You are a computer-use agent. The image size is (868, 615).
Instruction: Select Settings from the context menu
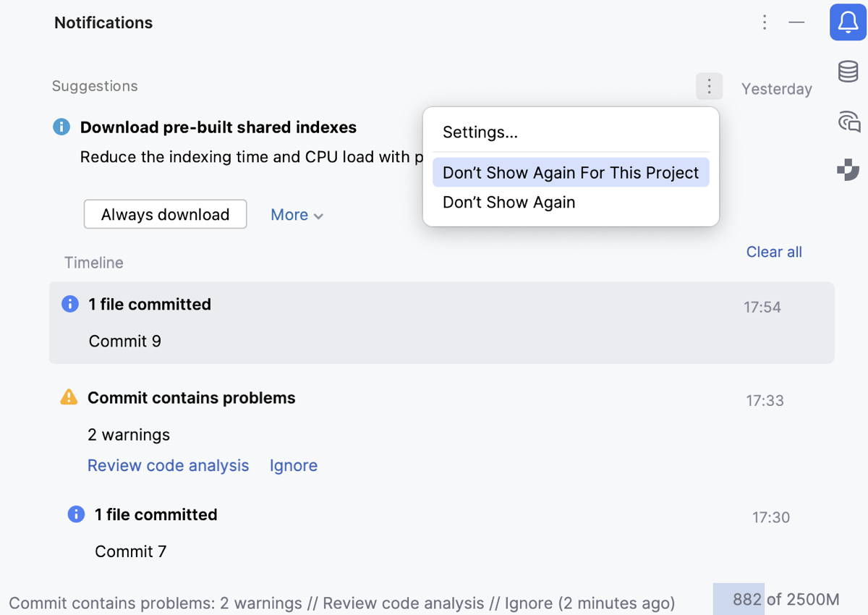pyautogui.click(x=480, y=132)
